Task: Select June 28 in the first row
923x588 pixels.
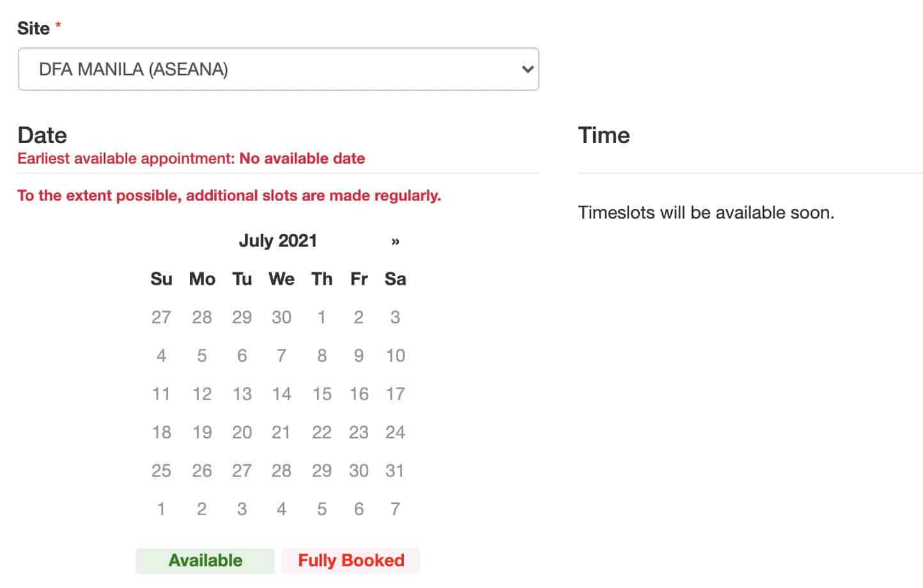Action: (201, 317)
